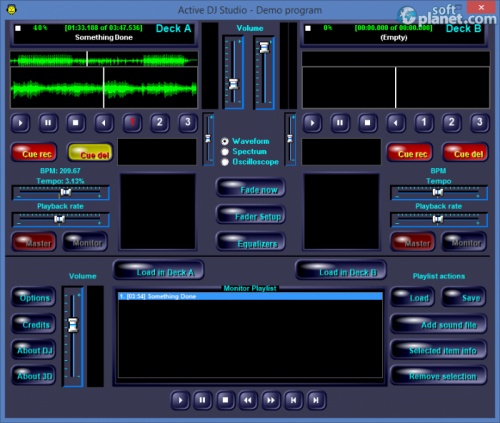Viewport: 500px width, 423px height.
Task: Delete a cue point on Deck B
Action: pos(466,152)
